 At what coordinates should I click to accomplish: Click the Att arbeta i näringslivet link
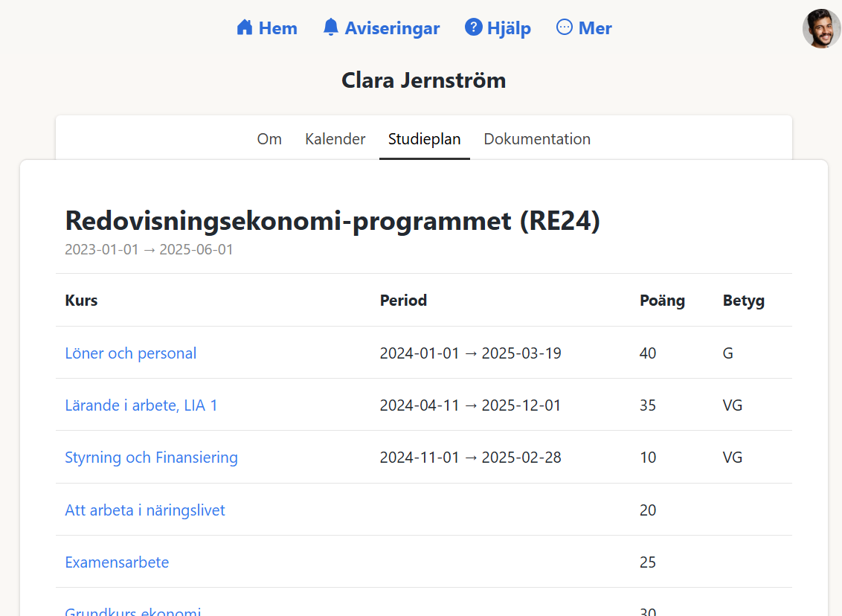[x=144, y=510]
